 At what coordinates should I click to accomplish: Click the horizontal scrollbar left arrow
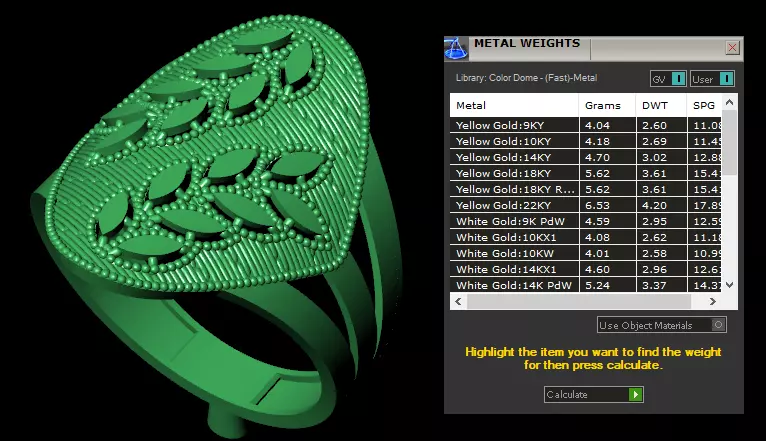pos(458,301)
